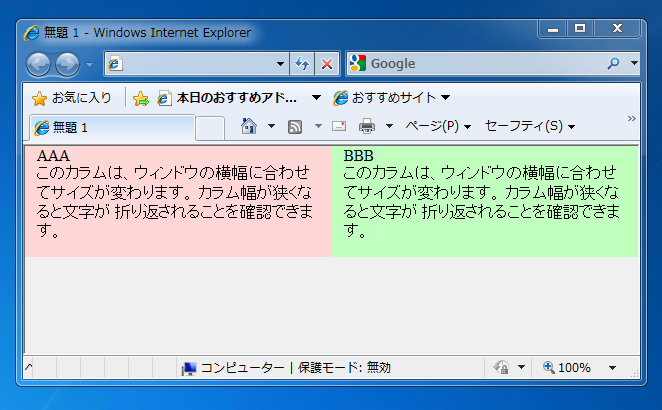Open おすすめサイト suggested sites menu
This screenshot has width=662, height=410.
pyautogui.click(x=391, y=98)
